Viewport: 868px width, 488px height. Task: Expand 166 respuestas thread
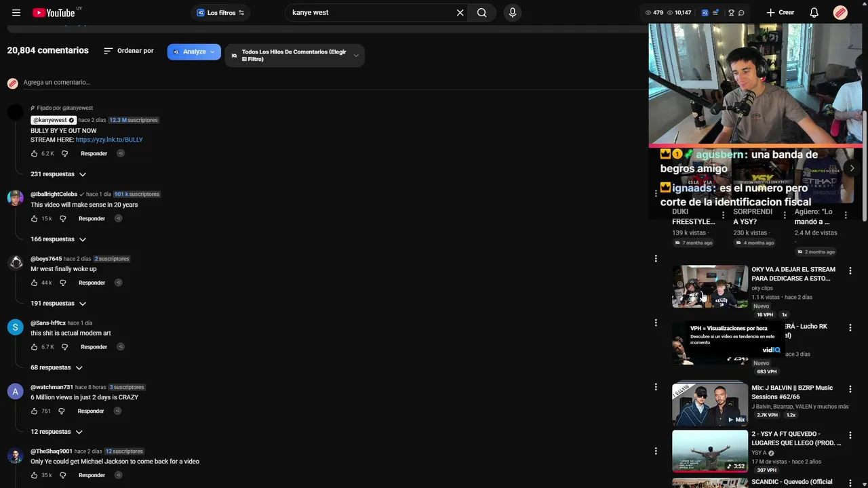pyautogui.click(x=58, y=239)
